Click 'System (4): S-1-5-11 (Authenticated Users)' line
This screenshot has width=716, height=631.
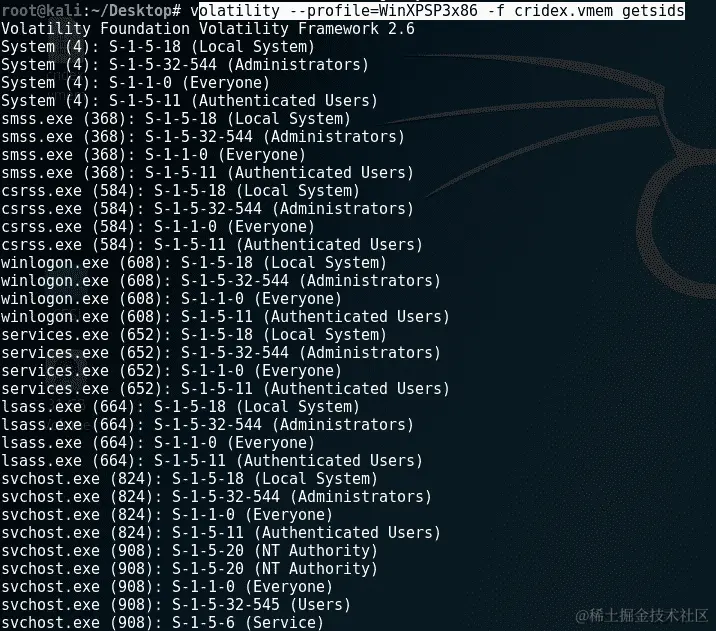coord(190,100)
